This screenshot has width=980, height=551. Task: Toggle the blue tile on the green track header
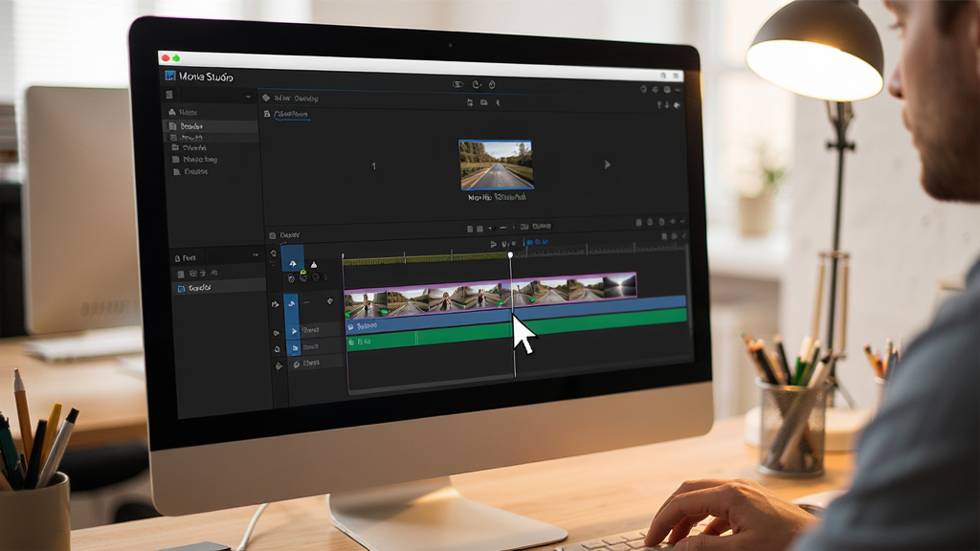293,347
